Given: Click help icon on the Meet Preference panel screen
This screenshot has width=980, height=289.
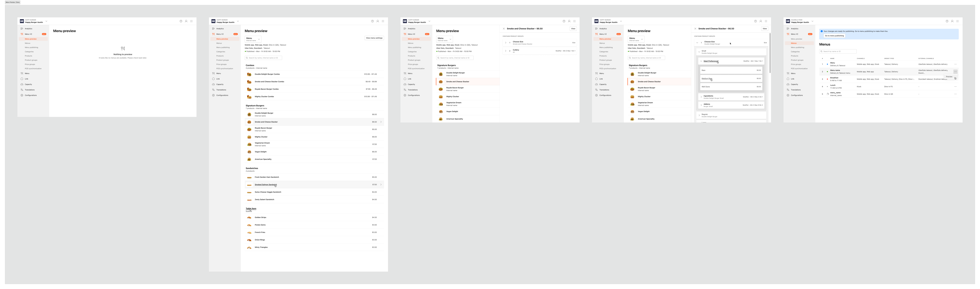Looking at the screenshot, I should [x=756, y=21].
